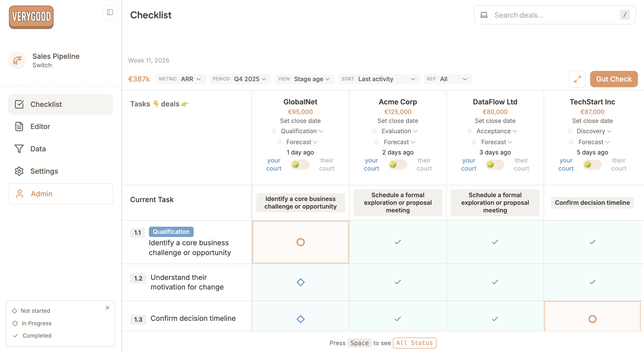Focus the Search deals input field
This screenshot has width=644, height=351.
click(x=555, y=15)
